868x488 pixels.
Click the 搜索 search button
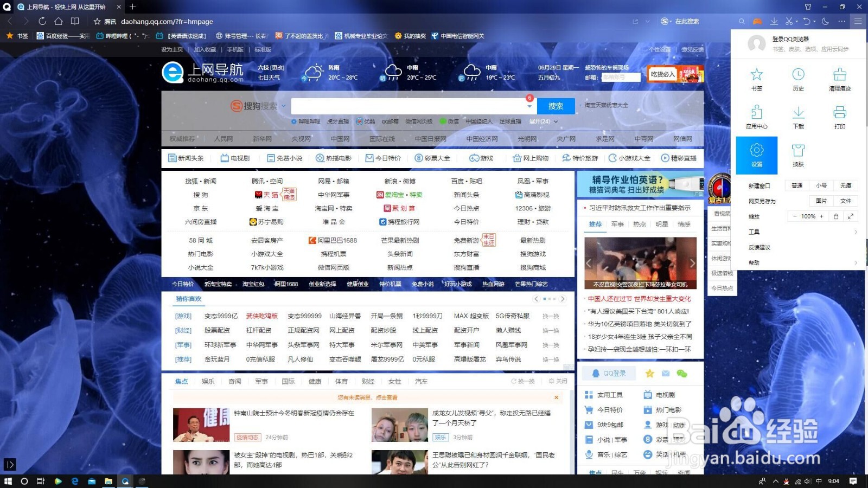[555, 106]
